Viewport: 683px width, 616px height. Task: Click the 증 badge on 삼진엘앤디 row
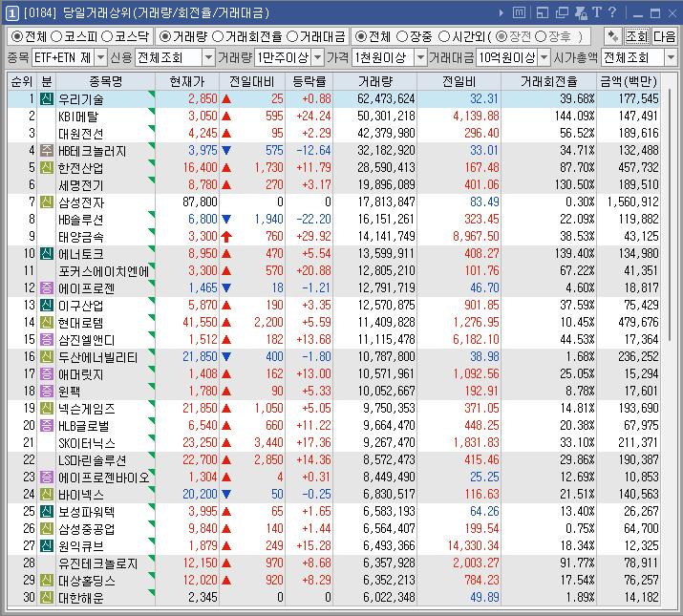point(47,339)
